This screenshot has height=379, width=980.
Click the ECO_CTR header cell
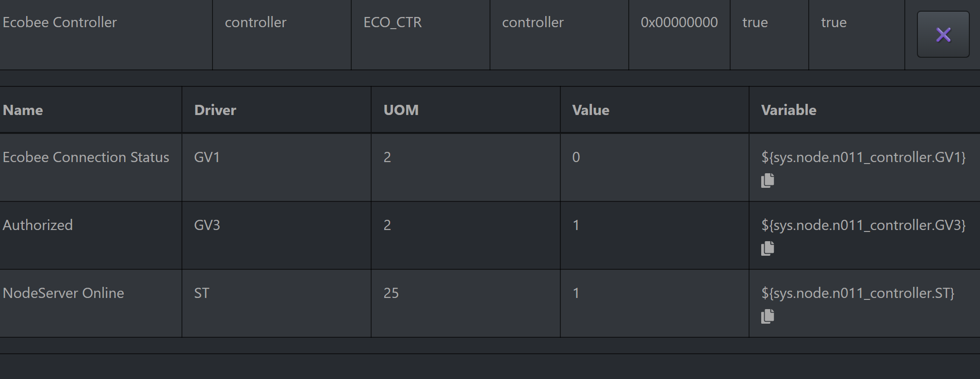[393, 22]
